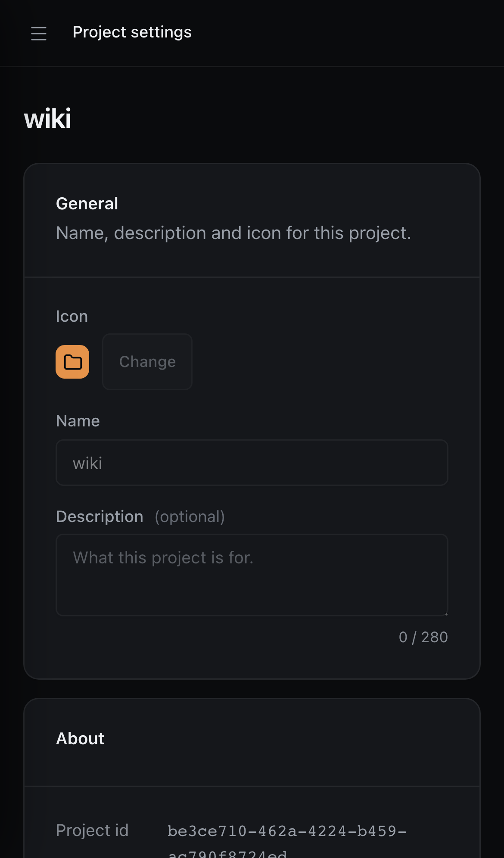504x858 pixels.
Task: Focus the Name field containing wiki
Action: point(252,463)
